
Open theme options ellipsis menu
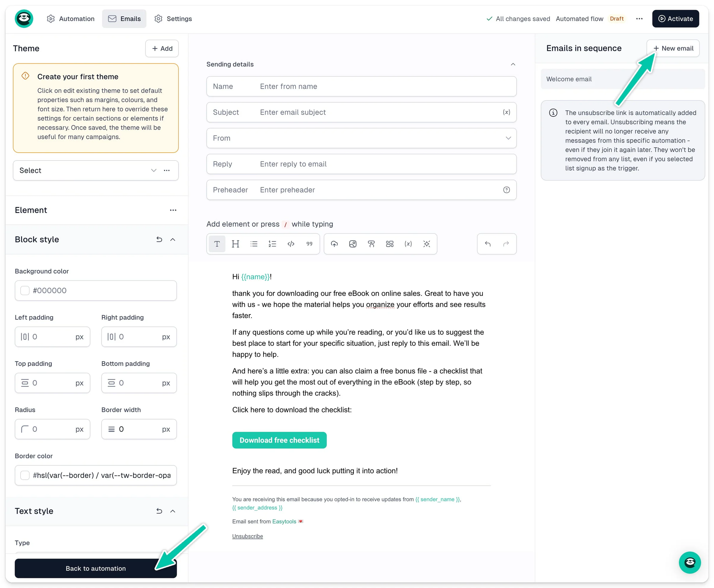tap(167, 171)
